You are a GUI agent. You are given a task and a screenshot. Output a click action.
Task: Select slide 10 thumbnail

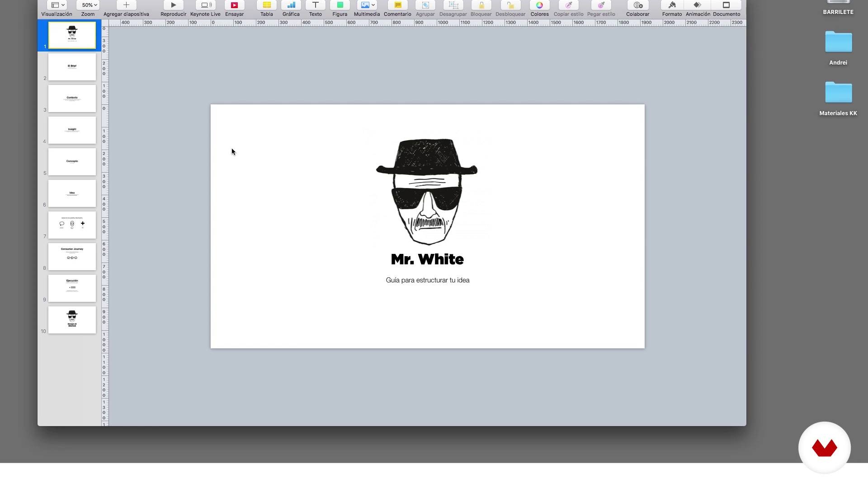point(72,320)
